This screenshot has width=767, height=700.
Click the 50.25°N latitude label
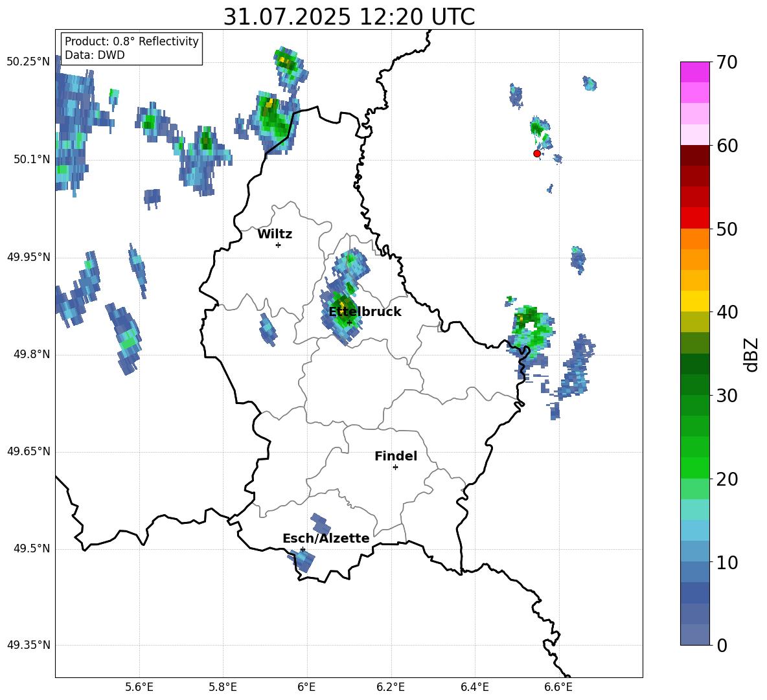pos(29,62)
